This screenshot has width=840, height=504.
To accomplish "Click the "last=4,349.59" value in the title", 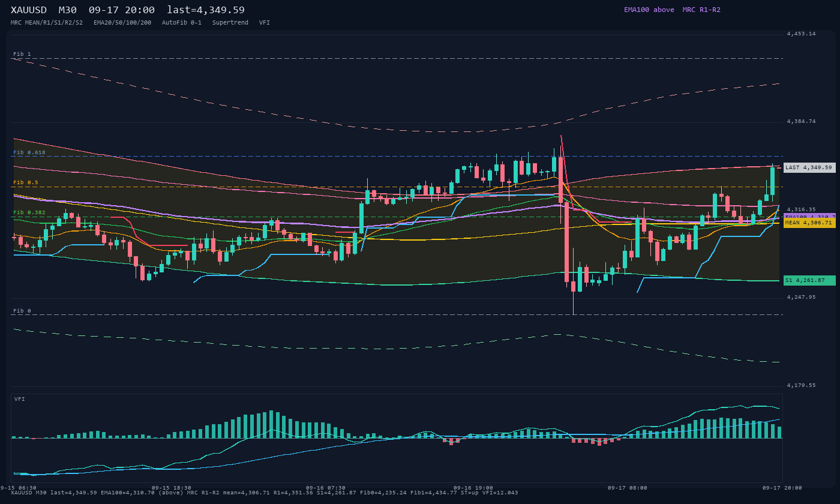I will (x=206, y=10).
